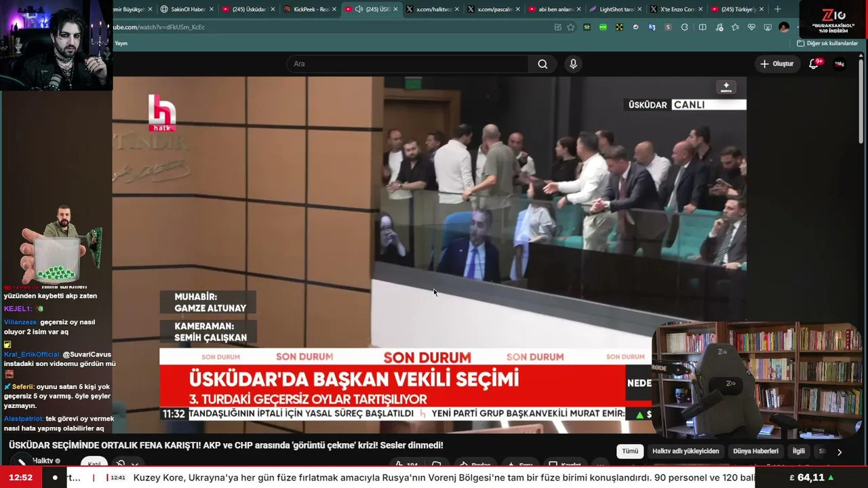868x488 pixels.
Task: Open the browser essentials heart-pulse icon
Action: click(751, 27)
